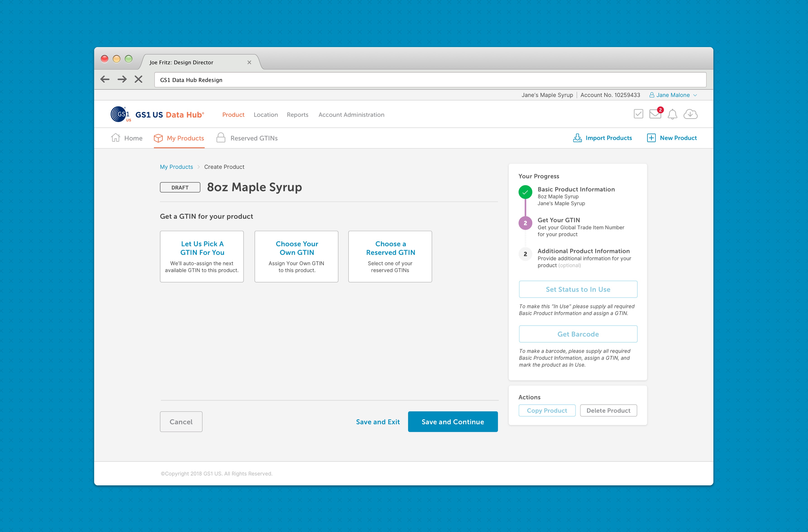
Task: Click the Copy Product button
Action: [547, 410]
